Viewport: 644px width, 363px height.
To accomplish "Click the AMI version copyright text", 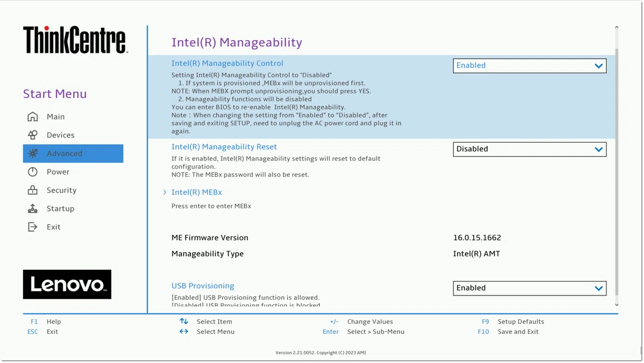I will (320, 353).
